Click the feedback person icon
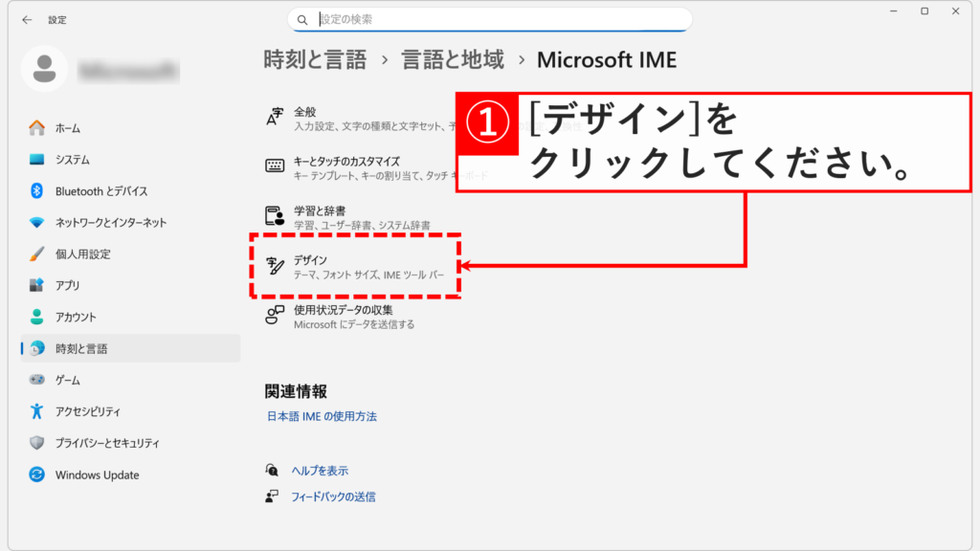This screenshot has width=980, height=551. 271,496
